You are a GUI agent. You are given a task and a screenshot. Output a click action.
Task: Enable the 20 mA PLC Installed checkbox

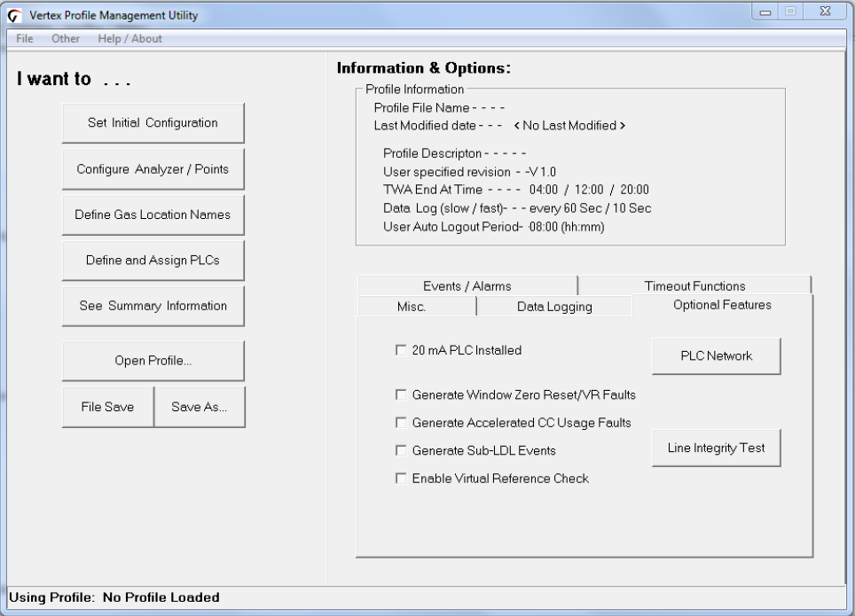[400, 350]
